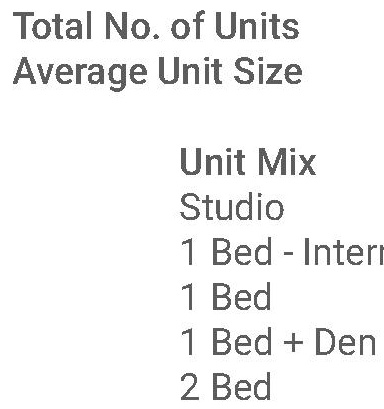Image resolution: width=384 pixels, height=409 pixels.
Task: Click the word Total in first line
Action: 52,26
